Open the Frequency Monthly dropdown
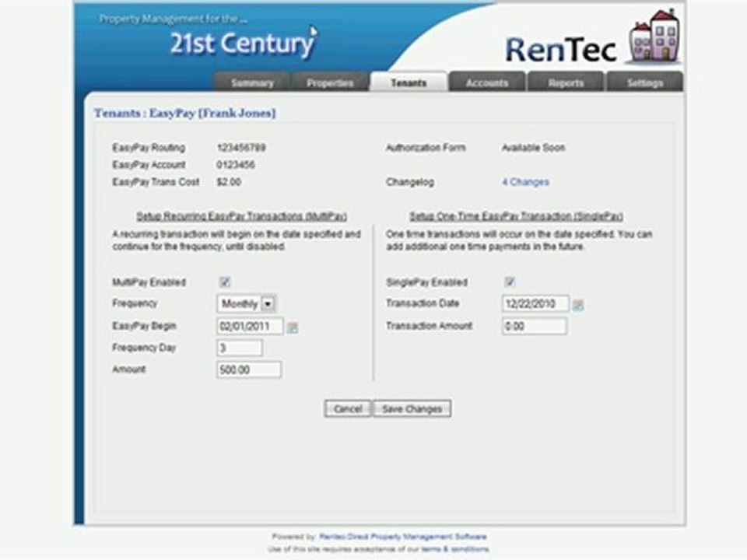 [247, 304]
